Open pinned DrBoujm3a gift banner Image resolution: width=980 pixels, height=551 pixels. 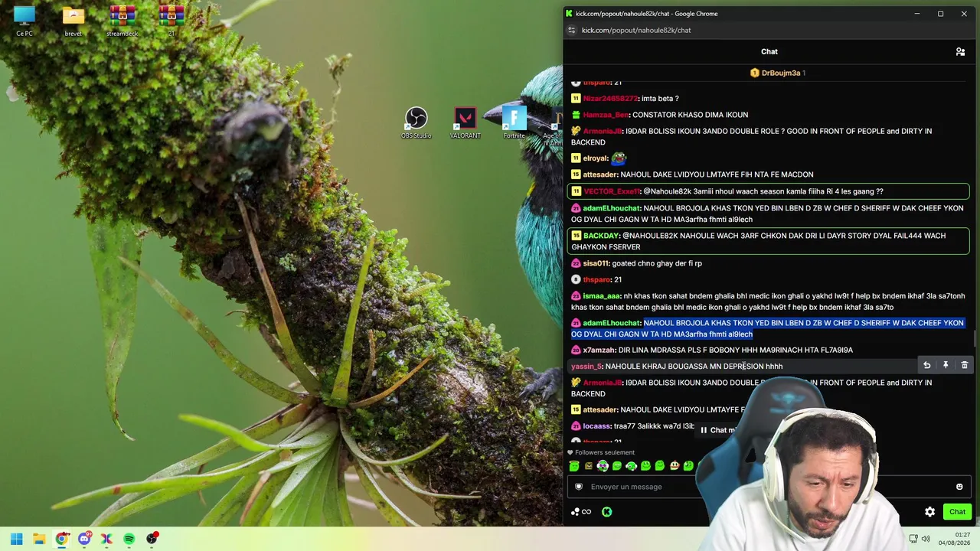click(x=777, y=73)
